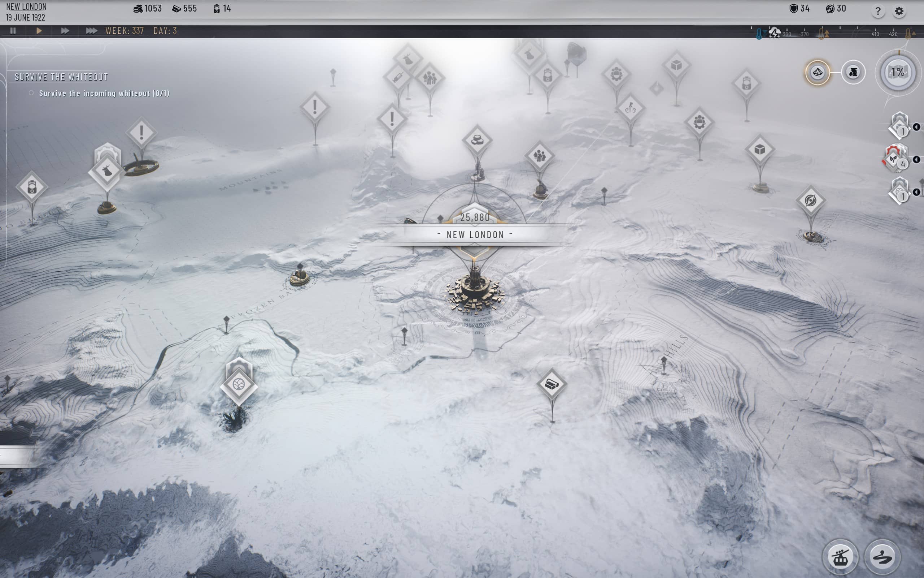
Task: Click the frostland teams counter 30
Action: click(836, 8)
